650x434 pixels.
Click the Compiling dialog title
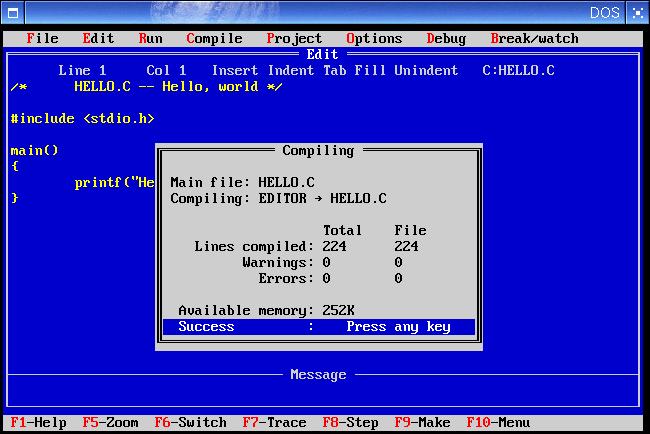(x=318, y=150)
